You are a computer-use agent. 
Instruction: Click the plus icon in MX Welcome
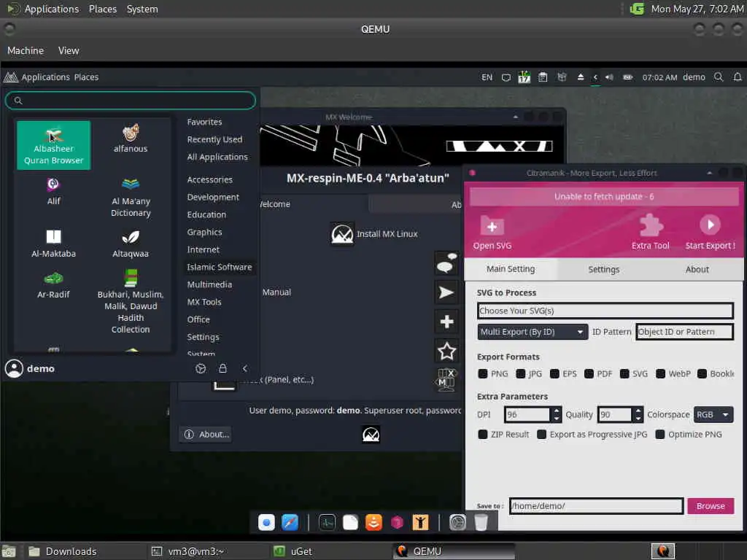tap(446, 322)
